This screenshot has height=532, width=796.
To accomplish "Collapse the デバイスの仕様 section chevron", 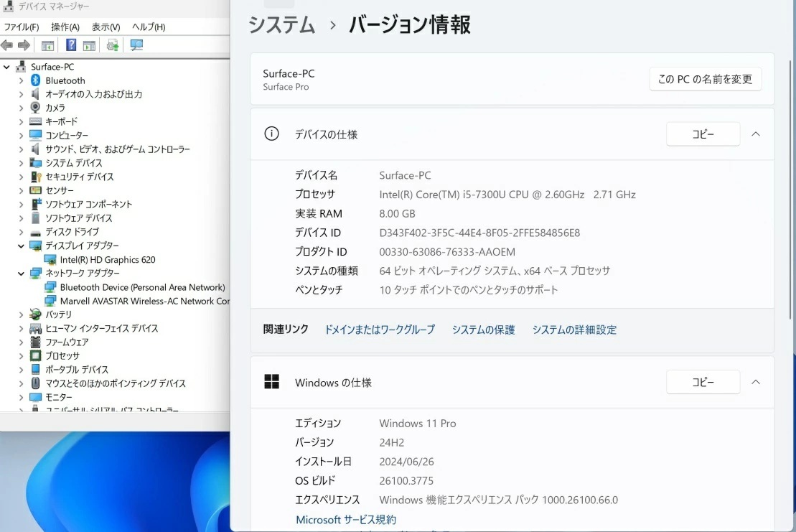I will coord(755,134).
